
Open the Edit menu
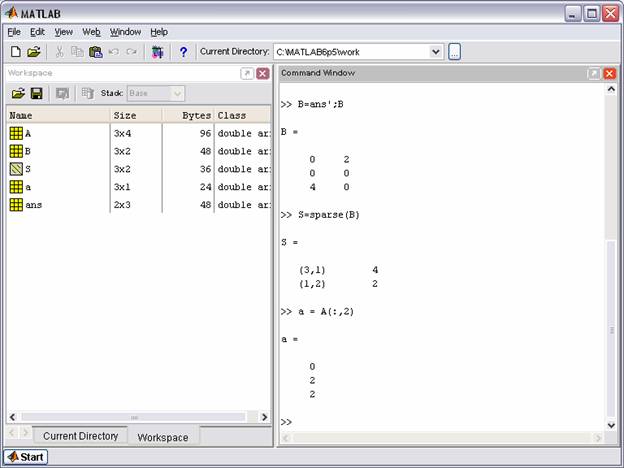click(x=37, y=32)
